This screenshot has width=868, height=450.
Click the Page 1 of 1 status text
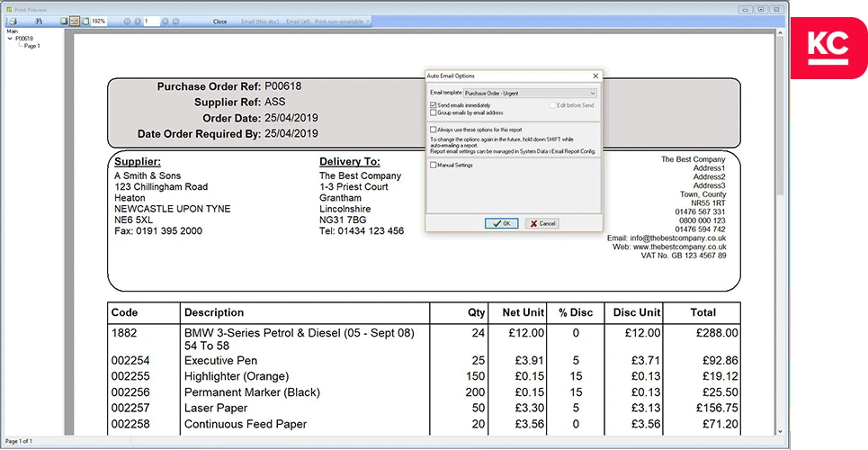coord(17,441)
